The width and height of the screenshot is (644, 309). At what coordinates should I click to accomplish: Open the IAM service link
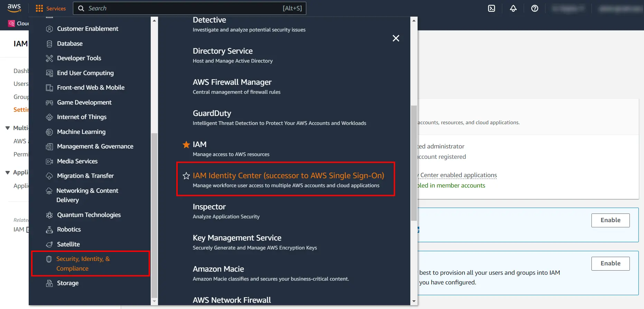pos(199,144)
